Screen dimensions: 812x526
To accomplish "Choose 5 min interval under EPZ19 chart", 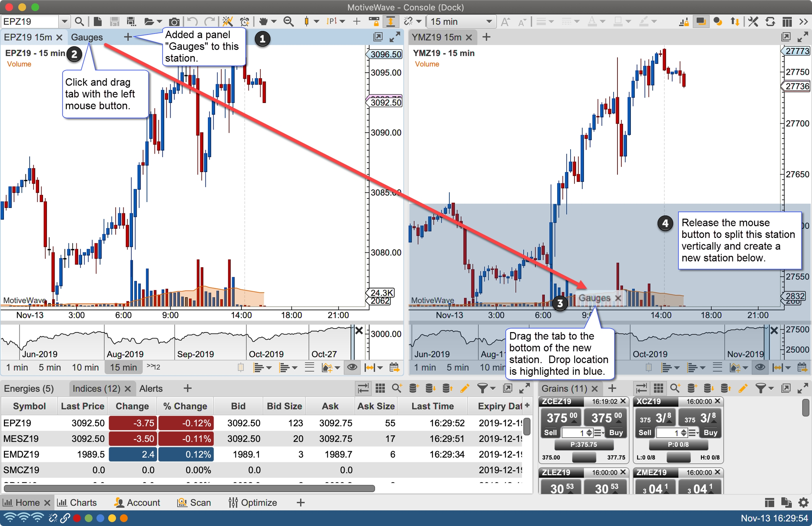I will coord(50,367).
